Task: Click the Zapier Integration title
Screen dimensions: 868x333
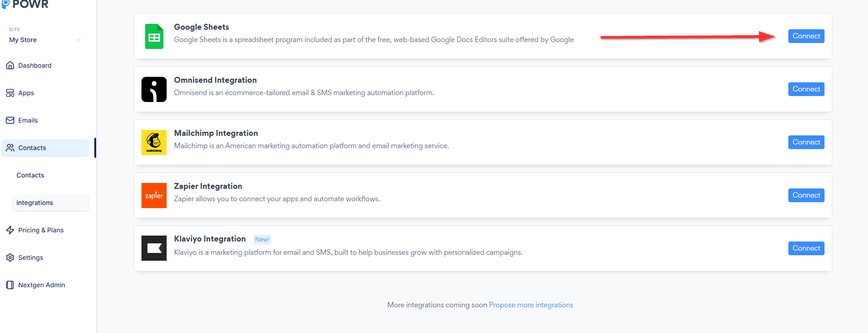Action: 208,186
